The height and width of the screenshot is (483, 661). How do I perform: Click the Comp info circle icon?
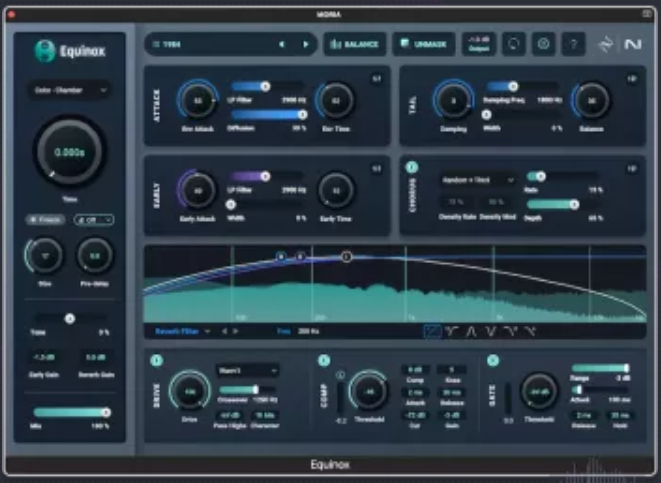point(340,374)
